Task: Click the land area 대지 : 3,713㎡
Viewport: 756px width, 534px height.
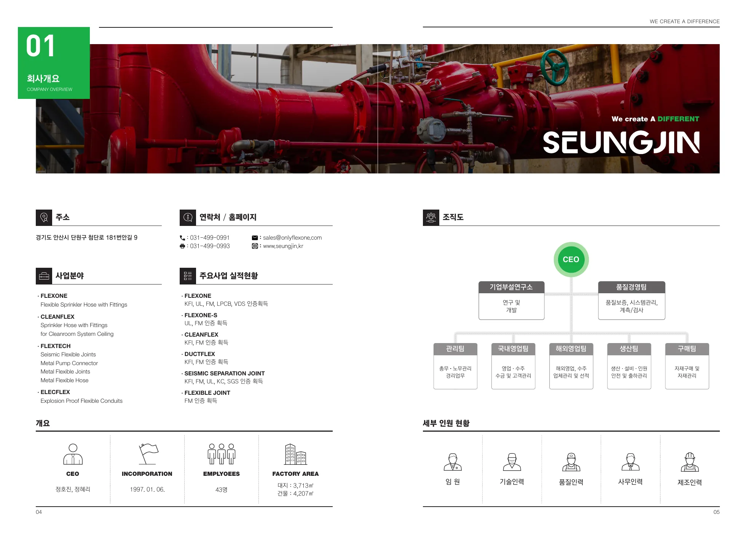Action: 295,486
